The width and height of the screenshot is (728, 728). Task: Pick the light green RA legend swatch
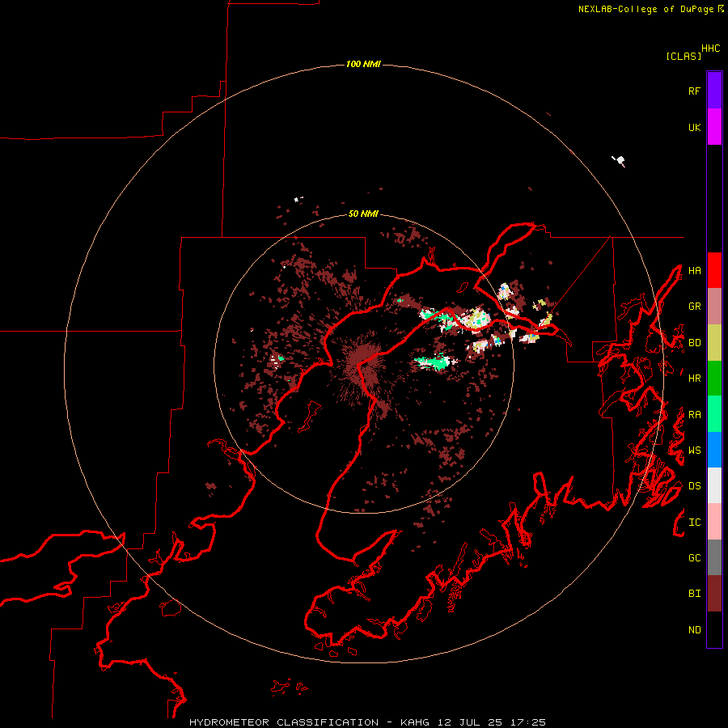714,414
